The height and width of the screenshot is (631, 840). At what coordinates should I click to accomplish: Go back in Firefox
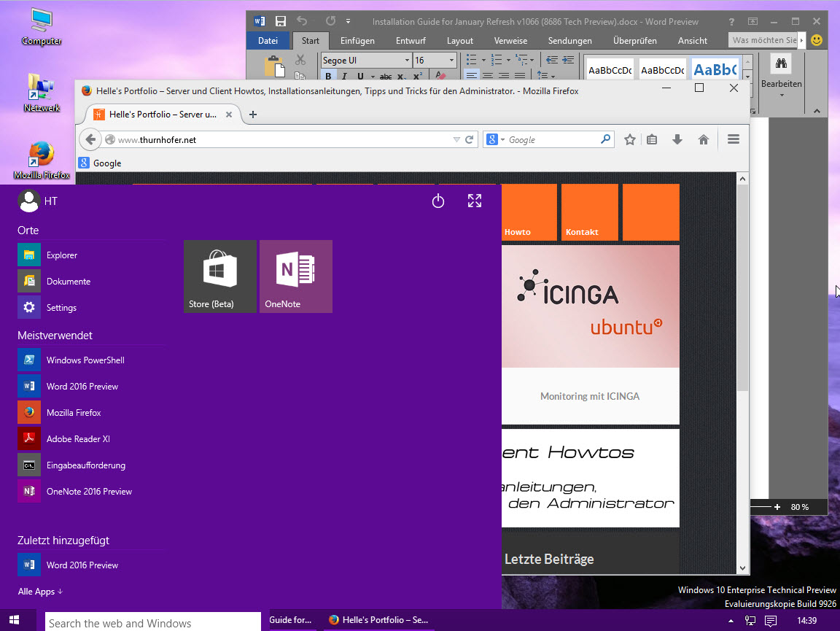(x=90, y=139)
